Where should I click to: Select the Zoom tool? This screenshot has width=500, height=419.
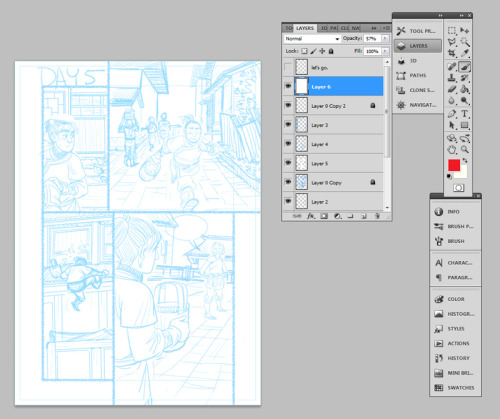tap(465, 150)
